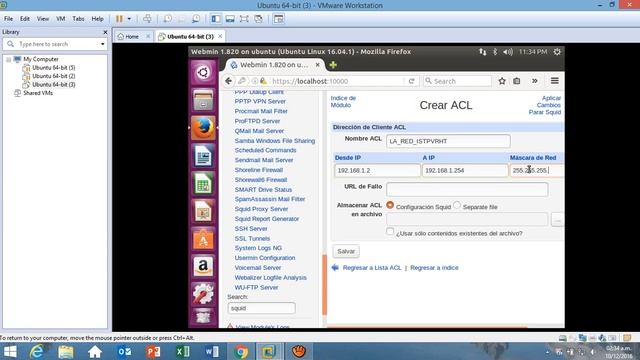The image size is (640, 360).
Task: Open Ubuntu Software launcher icon
Action: pos(203,239)
